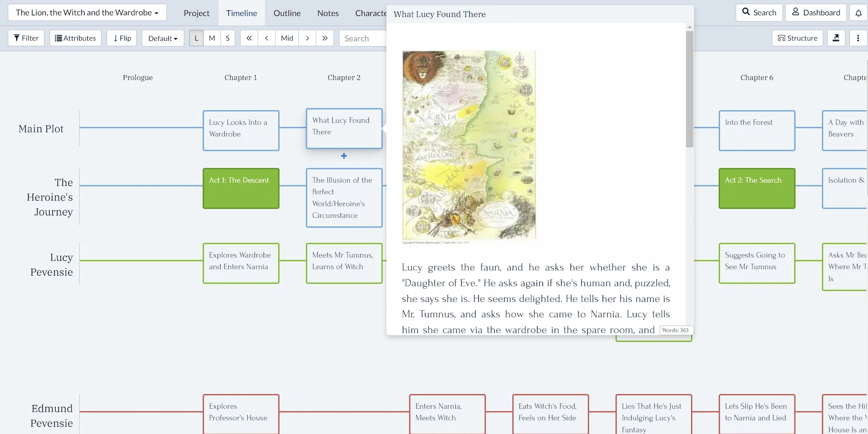Viewport: 868px width, 434px height.
Task: Click the Filter button
Action: pyautogui.click(x=26, y=38)
